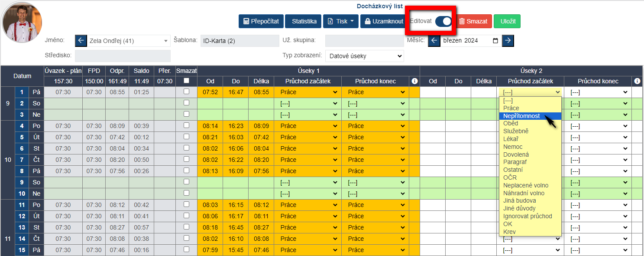Toggle the Editovat switch off
This screenshot has height=256, width=644.
point(443,21)
